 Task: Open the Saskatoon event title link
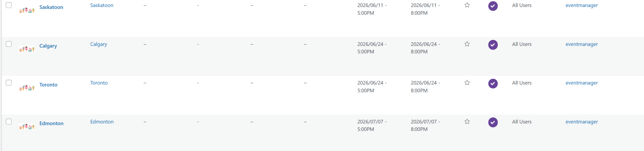pyautogui.click(x=51, y=7)
